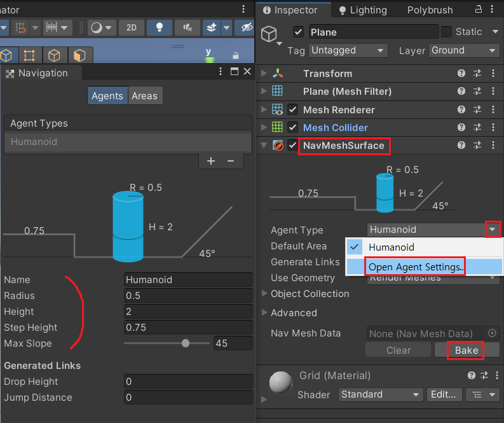Viewport: 504px width, 423px height.
Task: Select ProBuilder object selection mode cube
Action: point(6,55)
